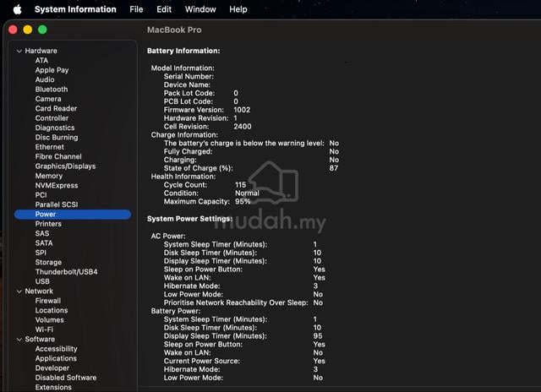541x392 pixels.
Task: Select Fibre Channel in the sidebar
Action: tap(58, 156)
